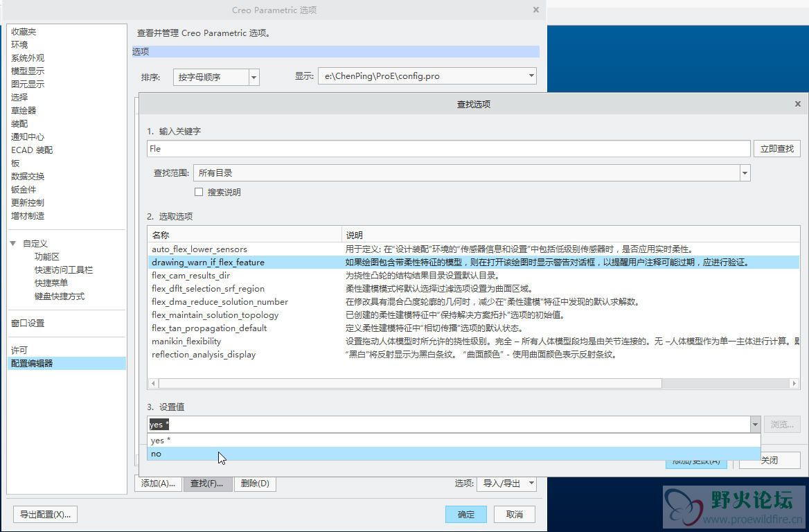This screenshot has width=809, height=532.
Task: Click 取消 to cancel options
Action: click(515, 515)
